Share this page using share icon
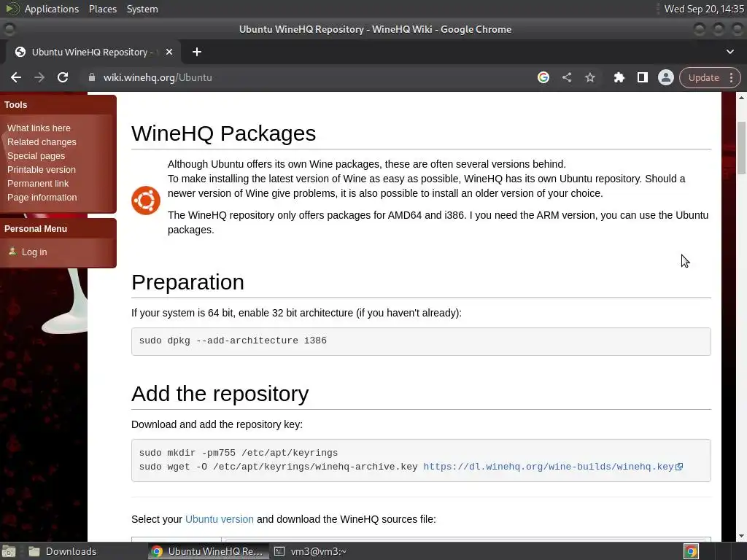This screenshot has width=747, height=560. [x=567, y=77]
